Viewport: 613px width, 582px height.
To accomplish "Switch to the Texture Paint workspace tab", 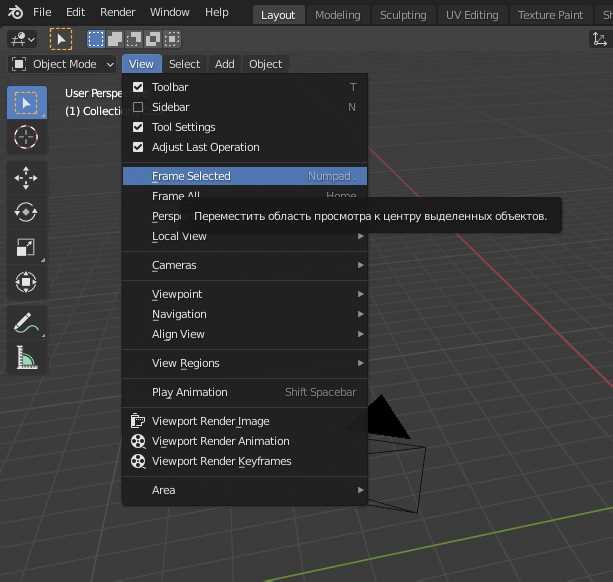I will (x=550, y=15).
